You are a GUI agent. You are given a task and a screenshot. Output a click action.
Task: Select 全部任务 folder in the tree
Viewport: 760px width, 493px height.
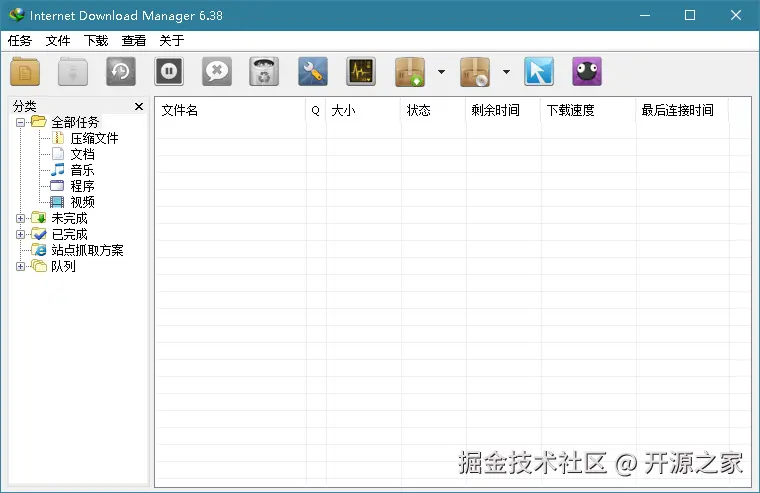(x=75, y=122)
